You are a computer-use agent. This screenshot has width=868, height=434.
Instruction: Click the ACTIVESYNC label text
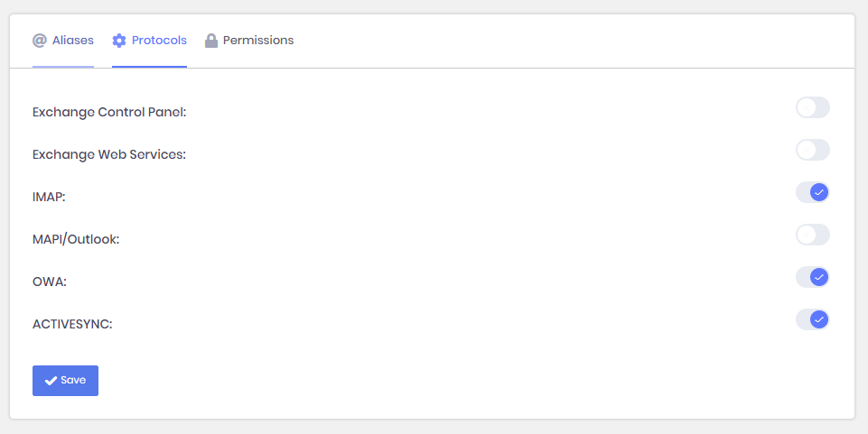point(72,324)
